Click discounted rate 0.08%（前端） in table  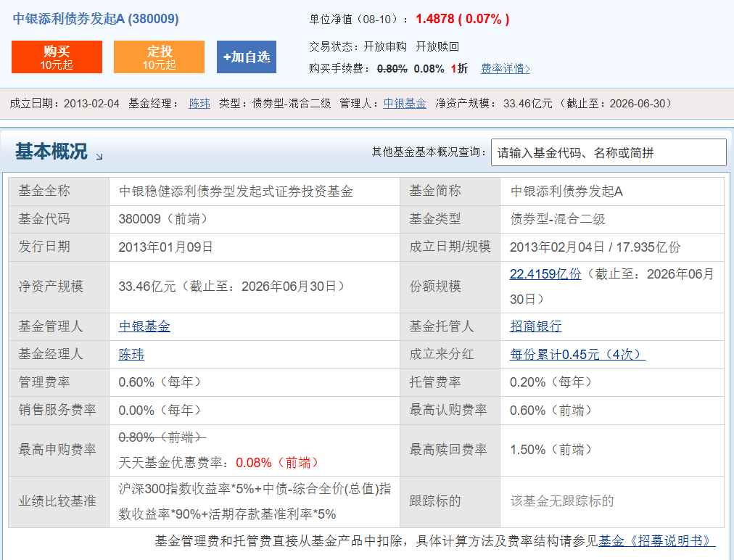click(278, 463)
